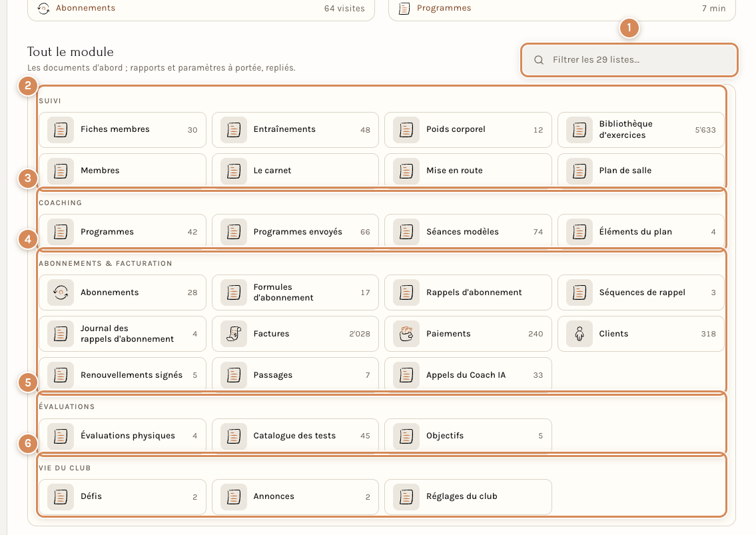The width and height of the screenshot is (756, 535).
Task: Open the Entraînements list label
Action: (284, 129)
